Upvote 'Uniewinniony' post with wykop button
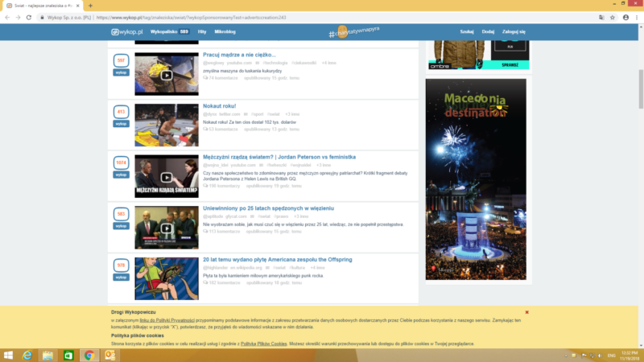Image resolution: width=644 pixels, height=362 pixels. click(122, 226)
